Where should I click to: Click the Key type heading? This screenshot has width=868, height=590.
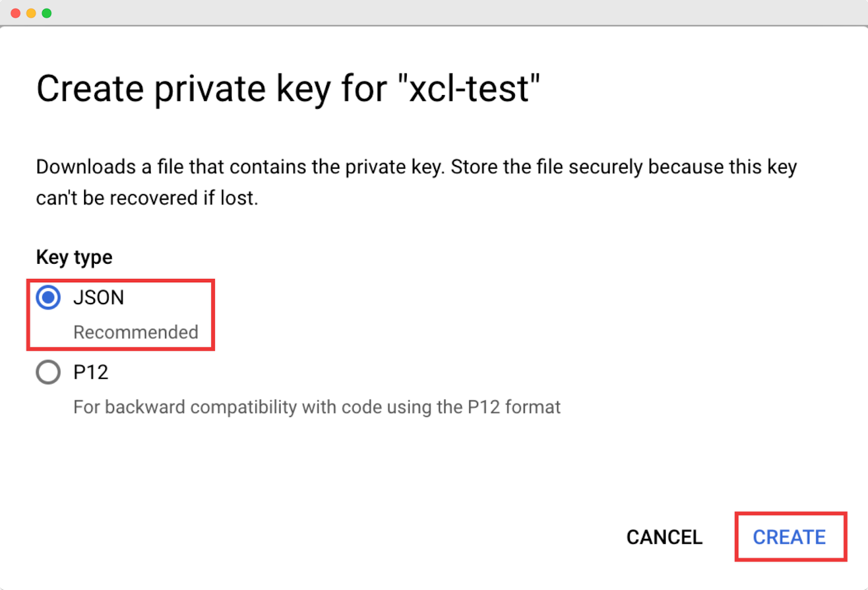tap(74, 257)
